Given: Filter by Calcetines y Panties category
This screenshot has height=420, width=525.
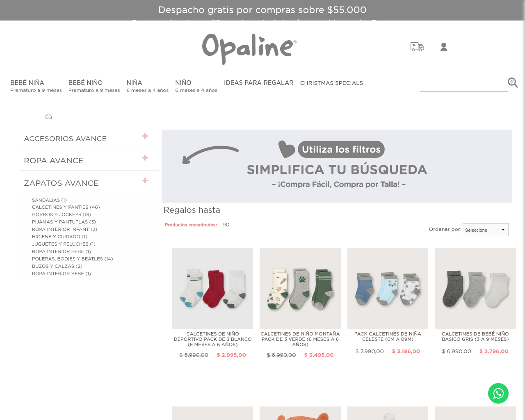Looking at the screenshot, I should [66, 207].
